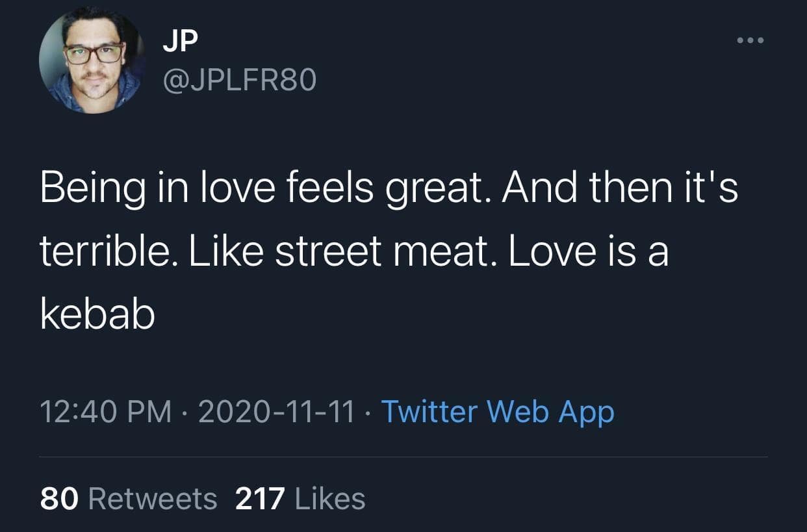Click the 2020-11-11 tweet date

coord(276,411)
